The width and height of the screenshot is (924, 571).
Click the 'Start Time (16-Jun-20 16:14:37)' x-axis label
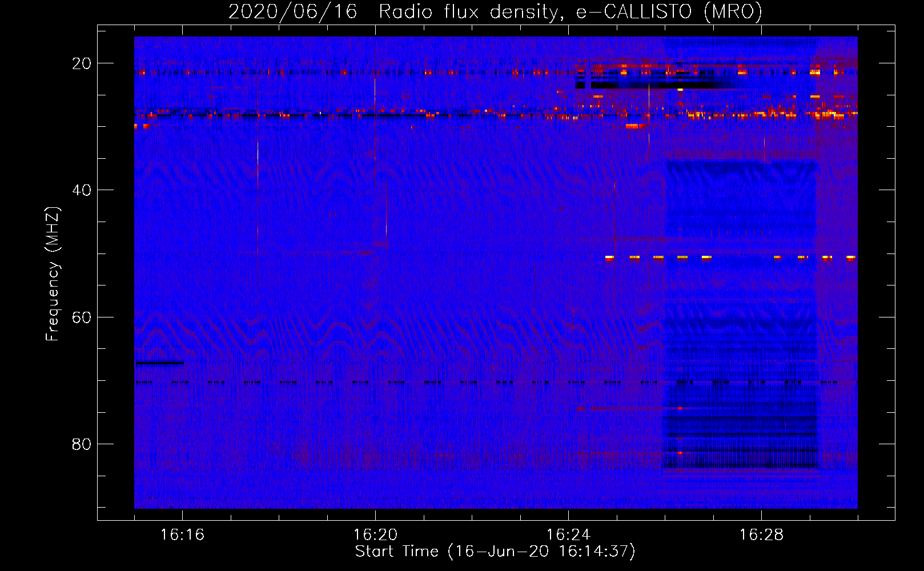point(495,552)
